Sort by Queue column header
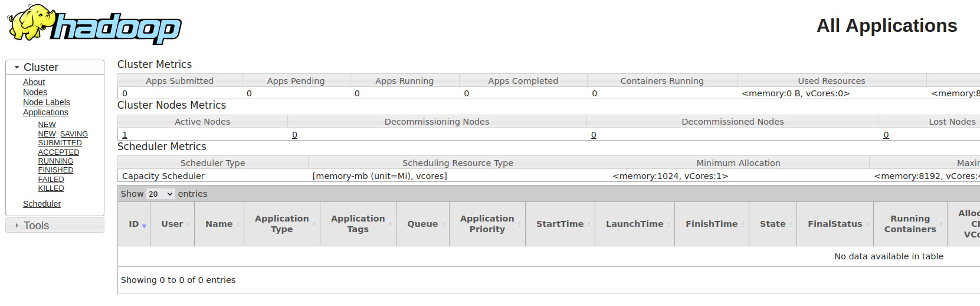Screen dimensions: 980x306 click(422, 224)
